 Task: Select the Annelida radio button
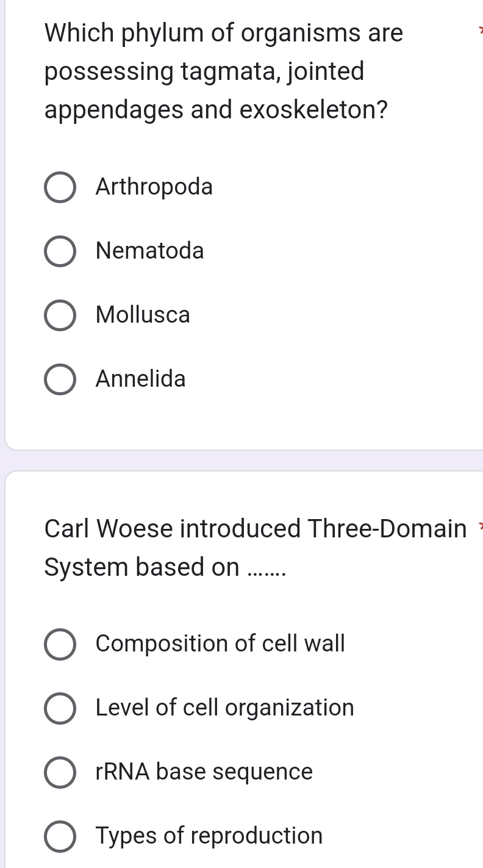[60, 379]
